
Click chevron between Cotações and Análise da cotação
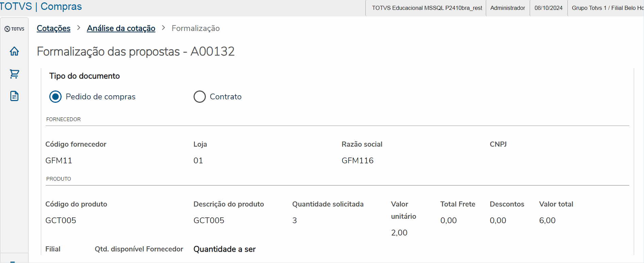click(x=79, y=28)
